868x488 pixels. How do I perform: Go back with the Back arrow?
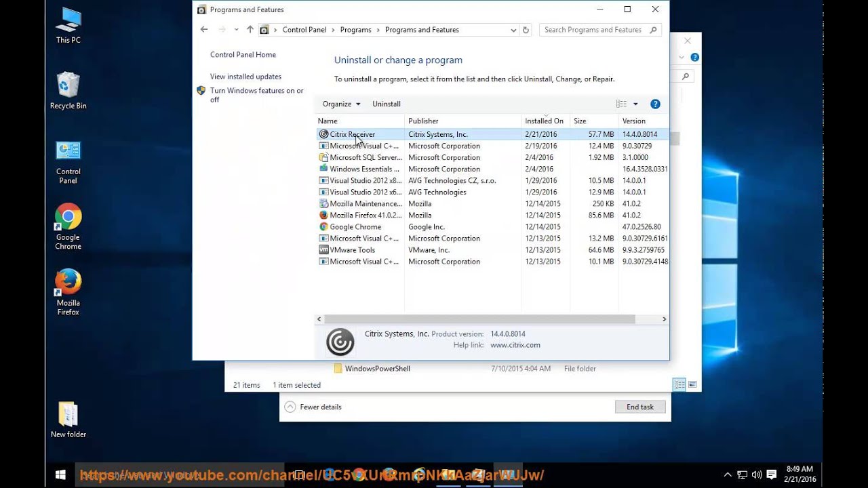(204, 30)
